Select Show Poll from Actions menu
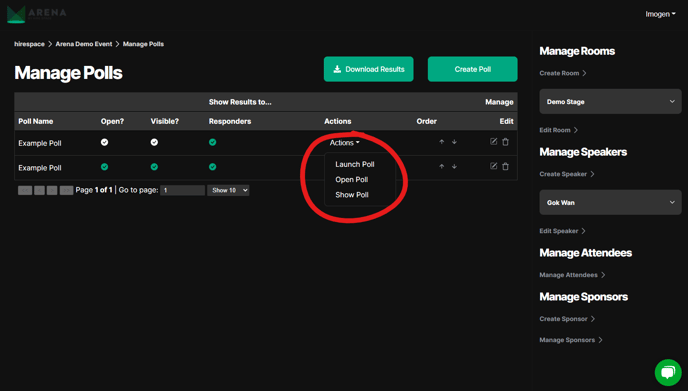Screen dimensions: 688x391 point(351,195)
